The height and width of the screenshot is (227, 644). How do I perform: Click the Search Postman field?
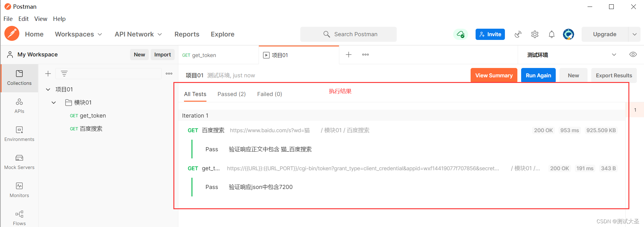tap(348, 34)
